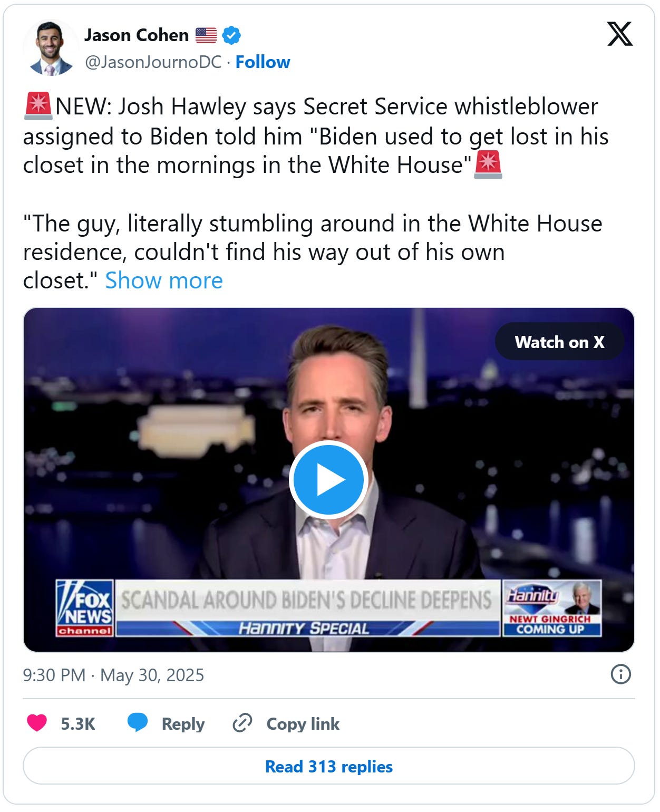This screenshot has height=812, width=660.
Task: Click the 5.3K likes count
Action: pos(78,723)
